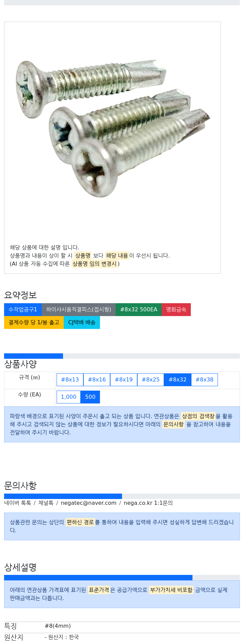
Task: Select the #8x16 size option
Action: point(97,380)
